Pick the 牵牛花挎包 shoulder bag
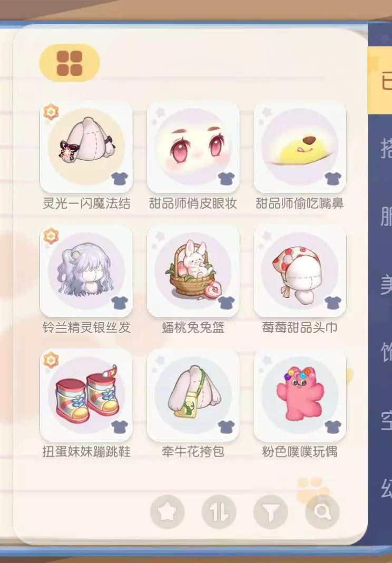This screenshot has width=392, height=563. point(193,395)
